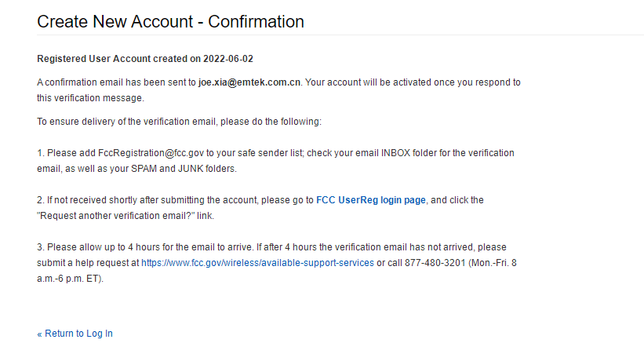This screenshot has height=354, width=644.
Task: Click the "Please allow up to 4 hours" text
Action: tap(102, 247)
